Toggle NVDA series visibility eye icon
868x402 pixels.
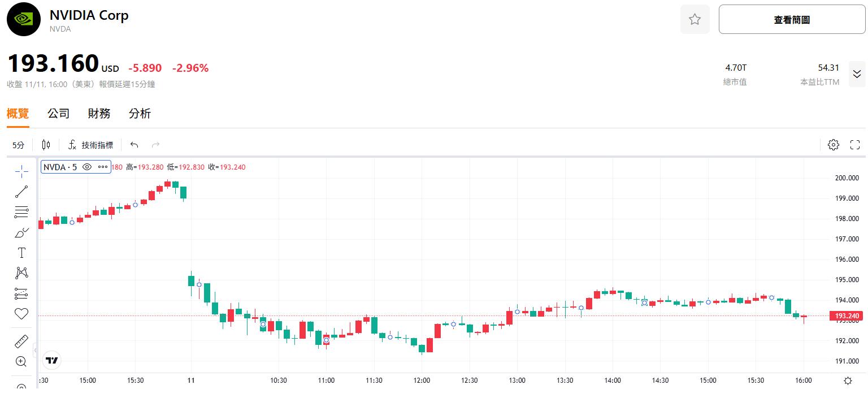click(x=87, y=167)
